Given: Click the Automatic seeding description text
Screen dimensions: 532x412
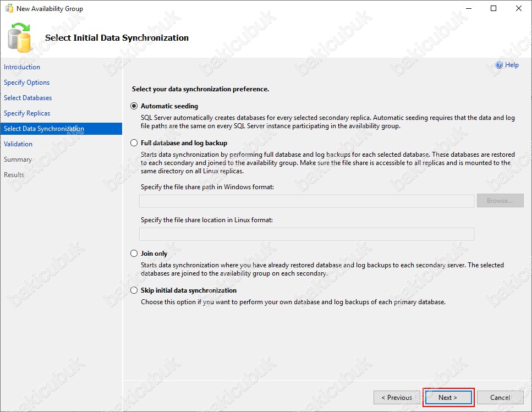Looking at the screenshot, I should [328, 122].
